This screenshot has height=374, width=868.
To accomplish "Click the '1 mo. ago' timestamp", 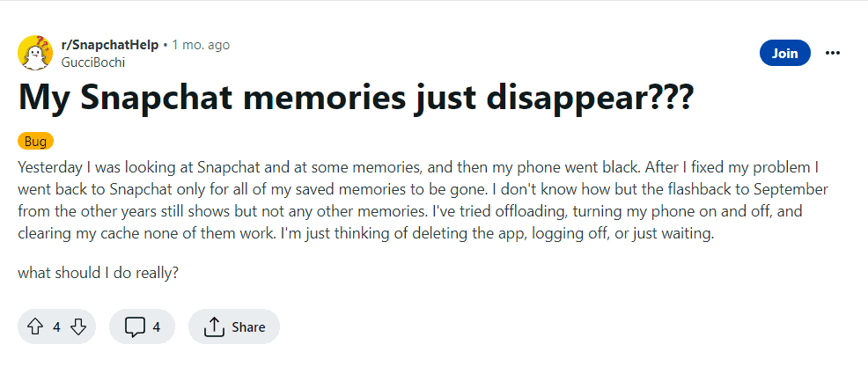I will [x=202, y=44].
